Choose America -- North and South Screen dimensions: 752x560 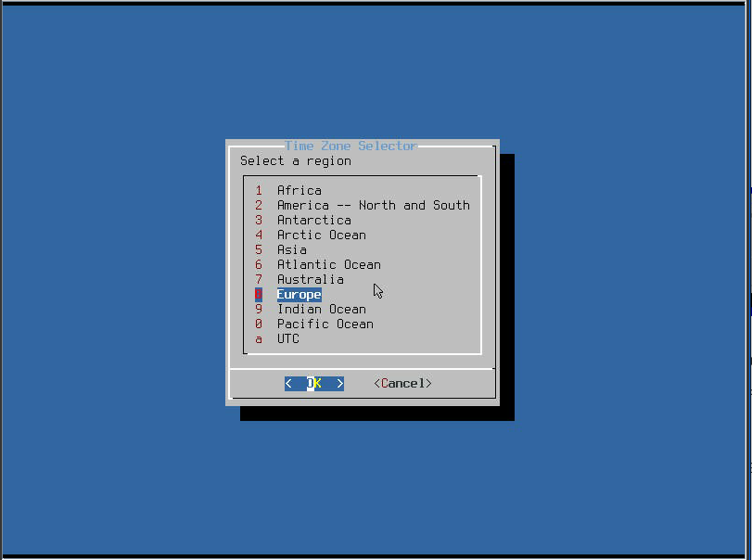pos(374,205)
